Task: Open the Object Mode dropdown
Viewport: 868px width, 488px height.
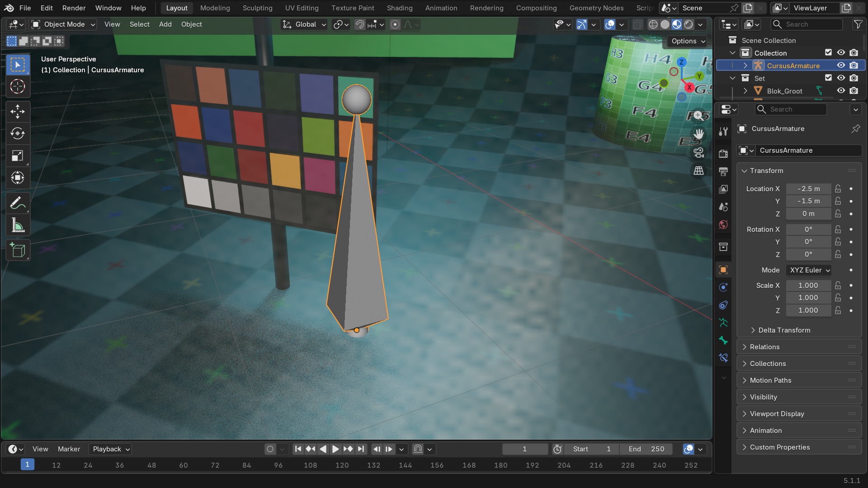Action: click(63, 24)
